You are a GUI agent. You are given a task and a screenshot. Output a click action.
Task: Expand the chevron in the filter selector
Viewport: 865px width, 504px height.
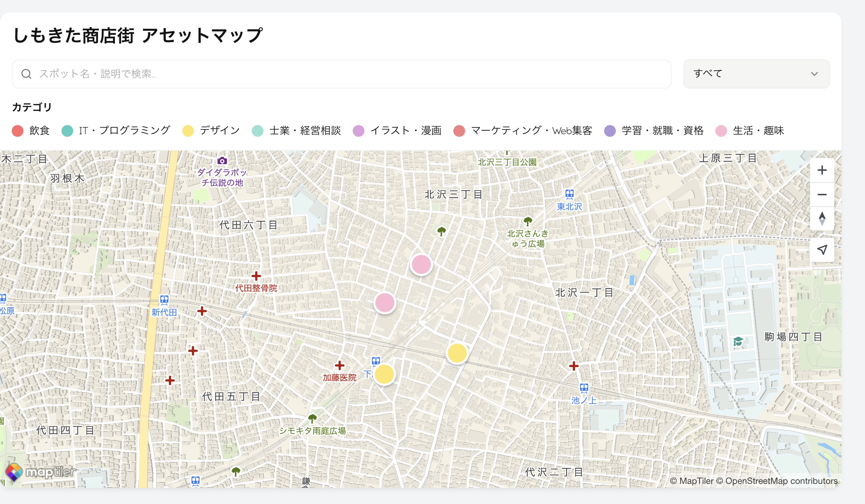814,74
